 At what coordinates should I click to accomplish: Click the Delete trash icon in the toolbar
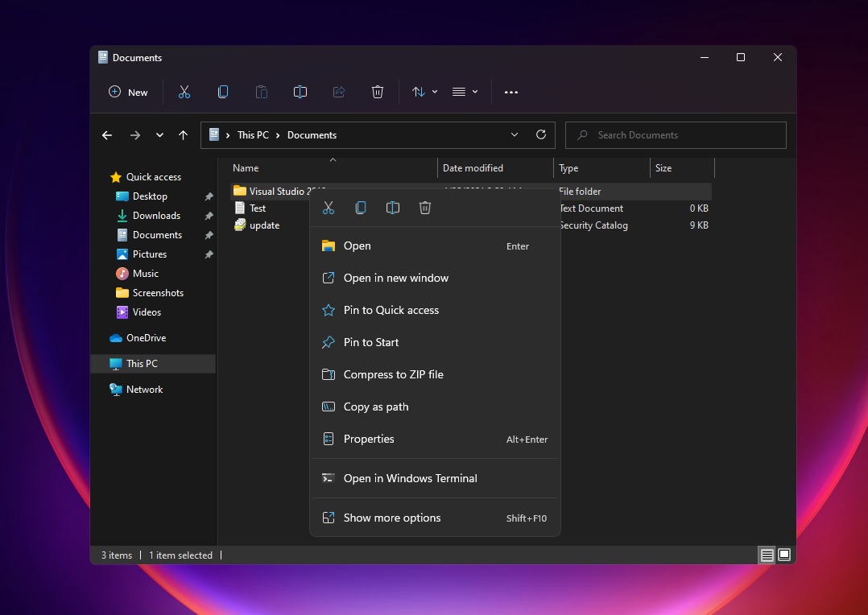(x=378, y=92)
